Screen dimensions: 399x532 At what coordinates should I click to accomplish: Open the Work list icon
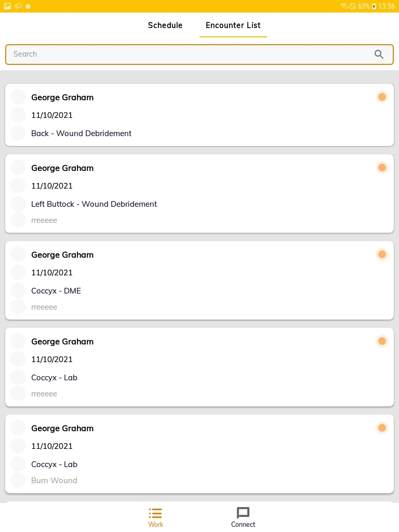[155, 513]
